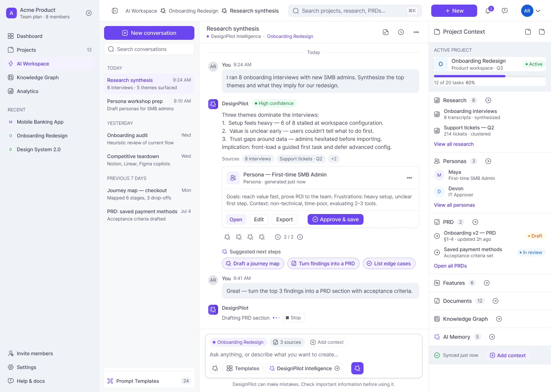Expand the Documents section
Viewport: 551px width, 392px height.
point(496,301)
